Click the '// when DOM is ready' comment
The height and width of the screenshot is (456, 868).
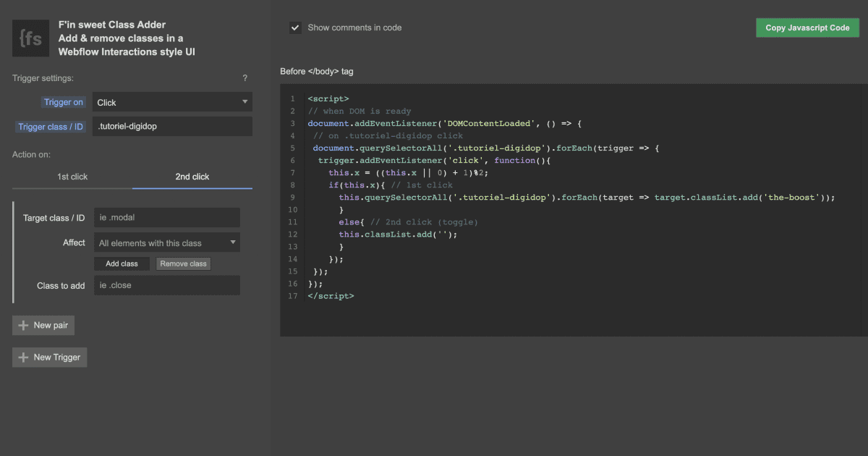359,111
